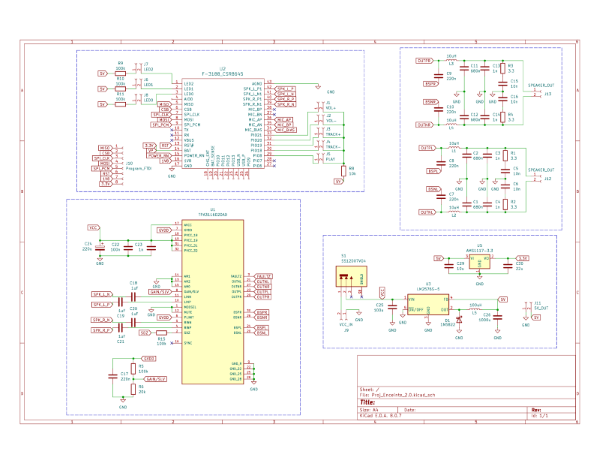Select the U1 TPA3116D2DAD amplifier symbol
Screen dimensions: 600x464
coord(213,302)
